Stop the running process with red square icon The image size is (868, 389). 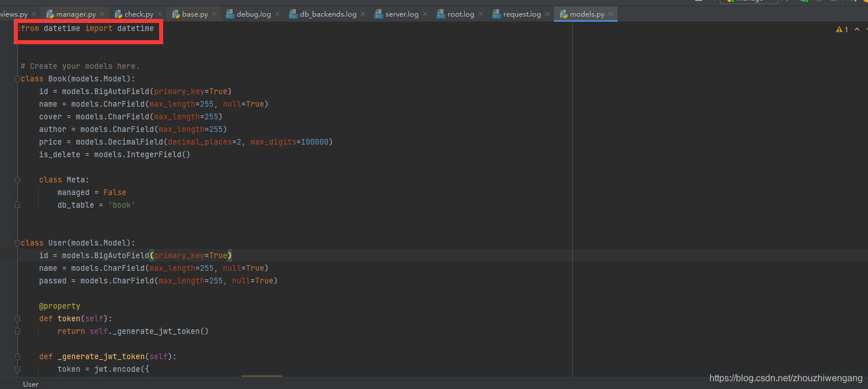click(833, 2)
